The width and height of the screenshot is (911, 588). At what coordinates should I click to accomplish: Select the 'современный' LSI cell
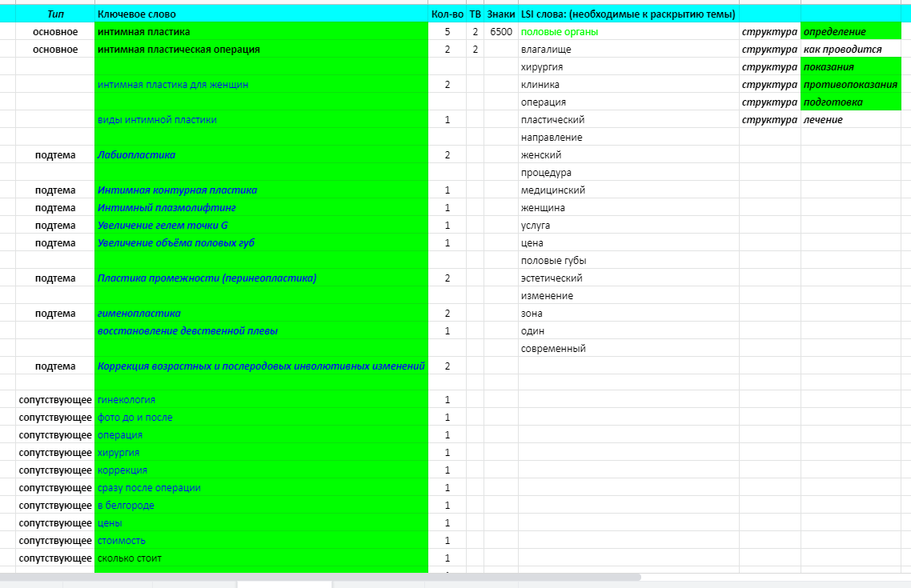[628, 348]
